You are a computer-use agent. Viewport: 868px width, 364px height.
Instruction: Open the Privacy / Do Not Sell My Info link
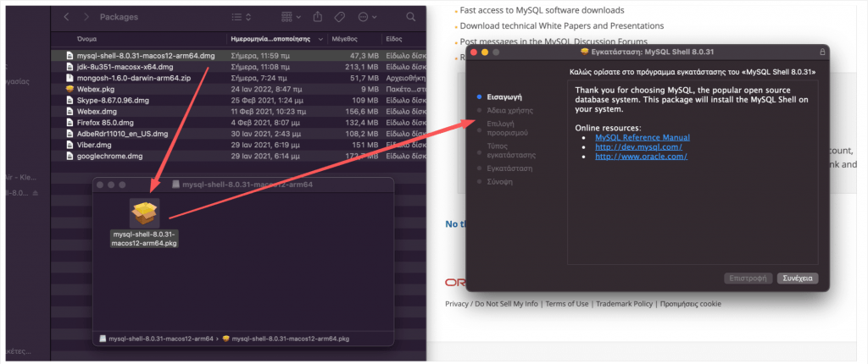pos(492,304)
